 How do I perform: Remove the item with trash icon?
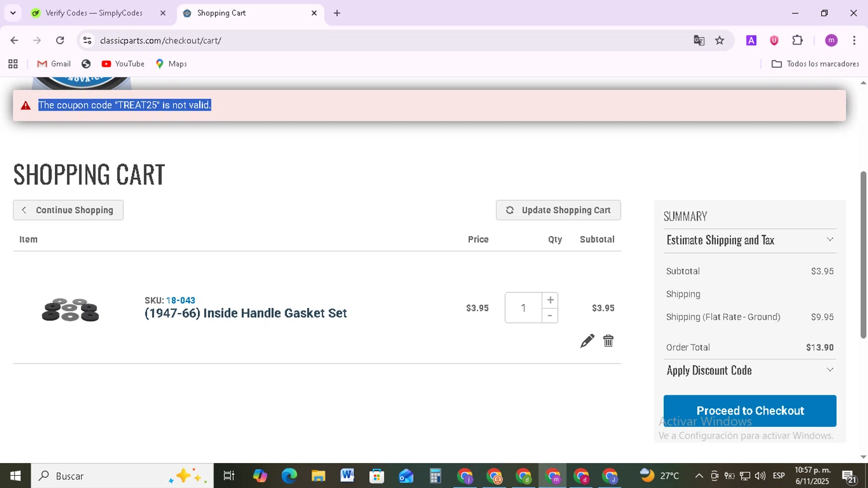[x=608, y=341]
